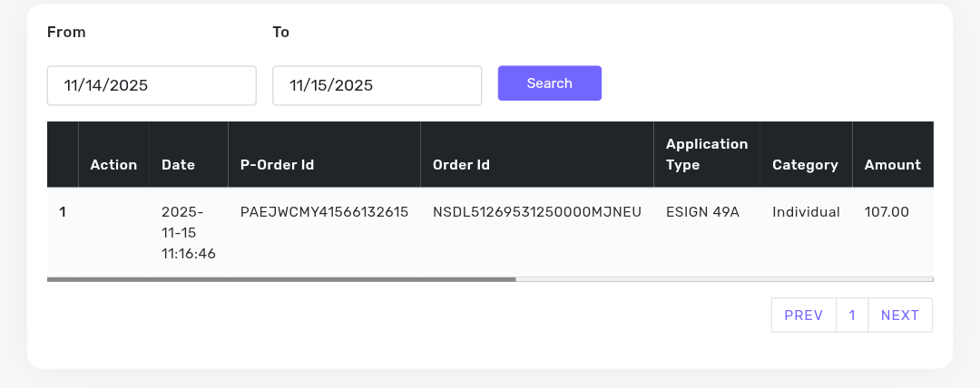Click the Category column header
This screenshot has height=388, width=980.
[805, 165]
